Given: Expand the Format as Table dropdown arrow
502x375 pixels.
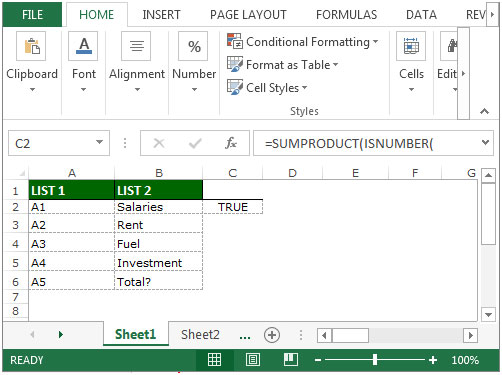Looking at the screenshot, I should click(x=335, y=64).
